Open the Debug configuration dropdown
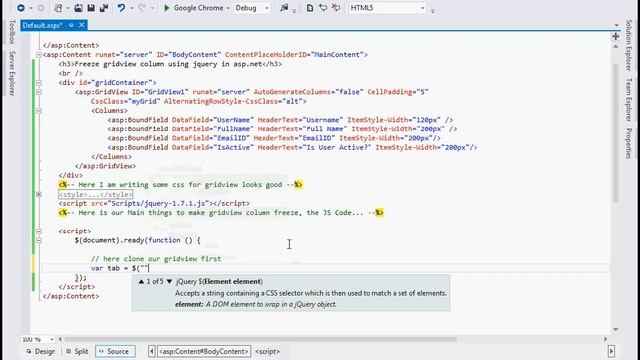The height and width of the screenshot is (360, 640). coord(267,8)
